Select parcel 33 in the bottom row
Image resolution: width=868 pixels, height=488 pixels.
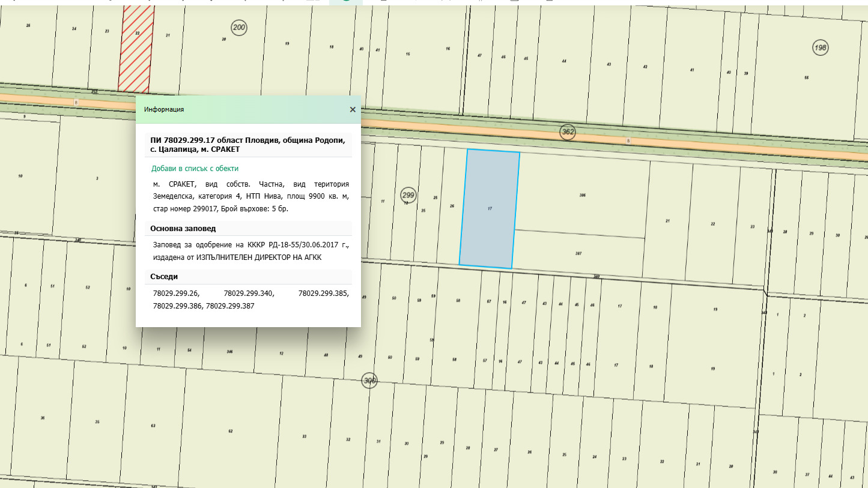pos(305,436)
